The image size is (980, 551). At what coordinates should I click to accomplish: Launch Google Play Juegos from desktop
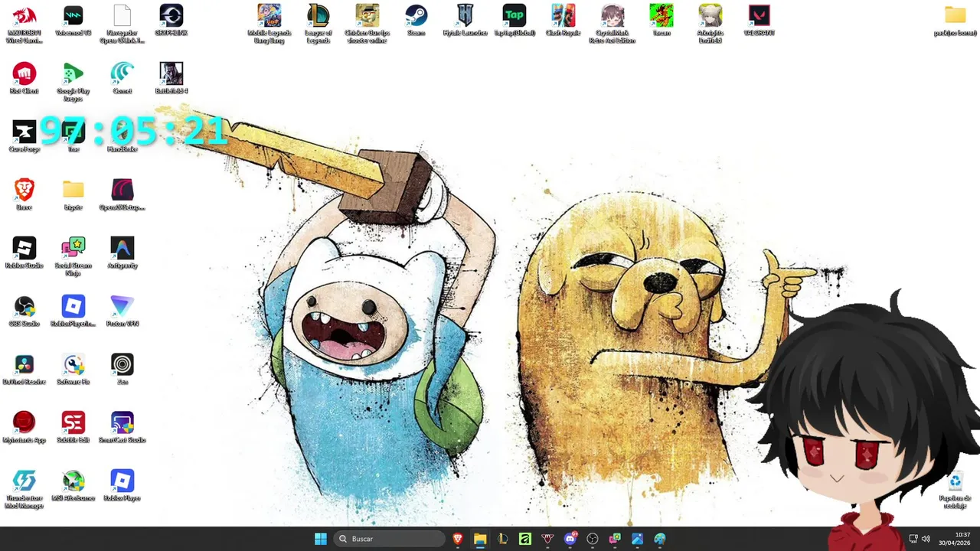73,83
